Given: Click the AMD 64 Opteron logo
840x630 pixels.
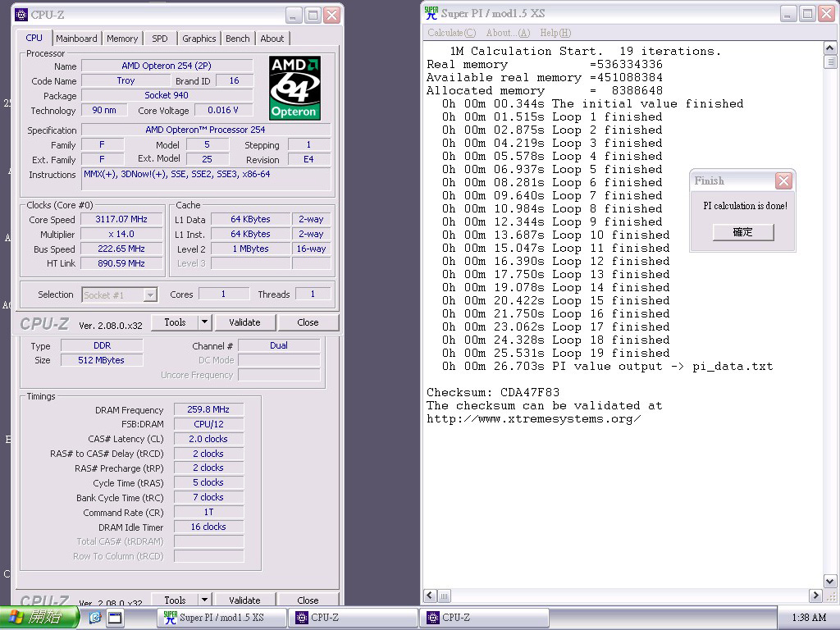Looking at the screenshot, I should point(294,88).
